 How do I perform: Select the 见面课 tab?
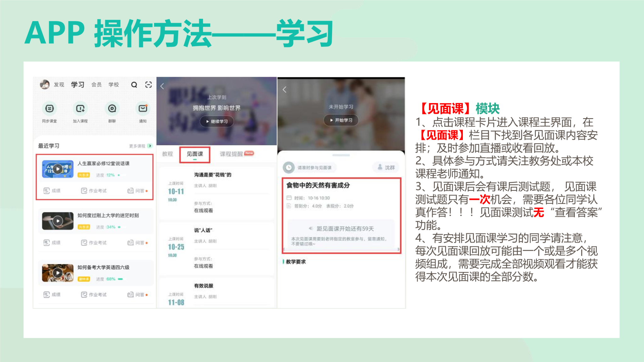(195, 154)
